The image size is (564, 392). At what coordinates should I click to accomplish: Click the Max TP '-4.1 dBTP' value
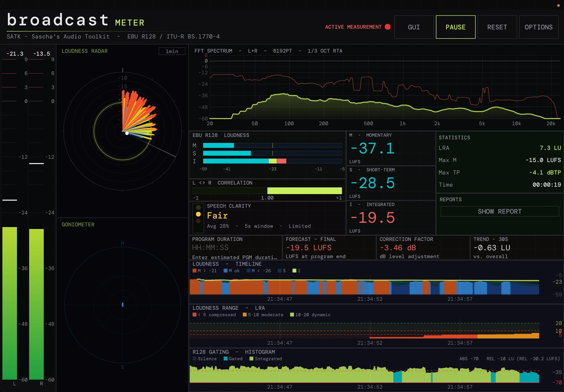pos(545,172)
